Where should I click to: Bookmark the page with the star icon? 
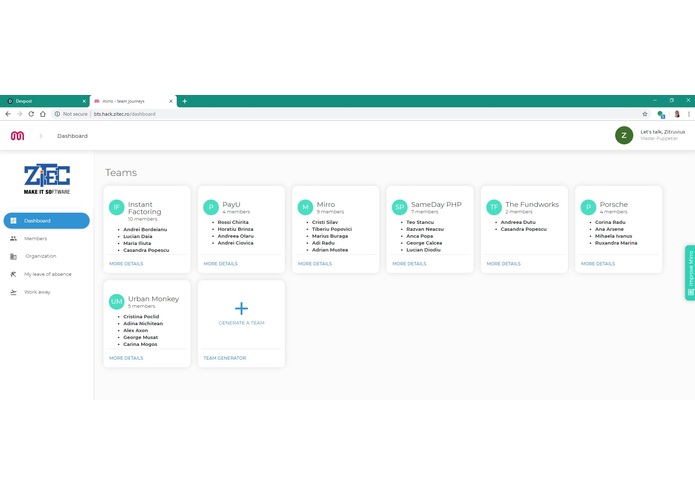[645, 114]
